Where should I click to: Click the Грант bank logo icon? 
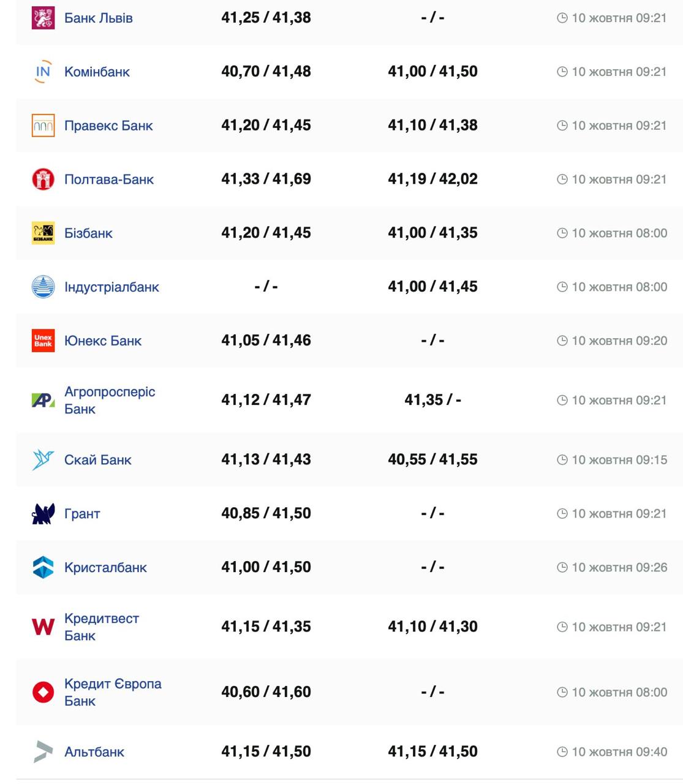(43, 514)
